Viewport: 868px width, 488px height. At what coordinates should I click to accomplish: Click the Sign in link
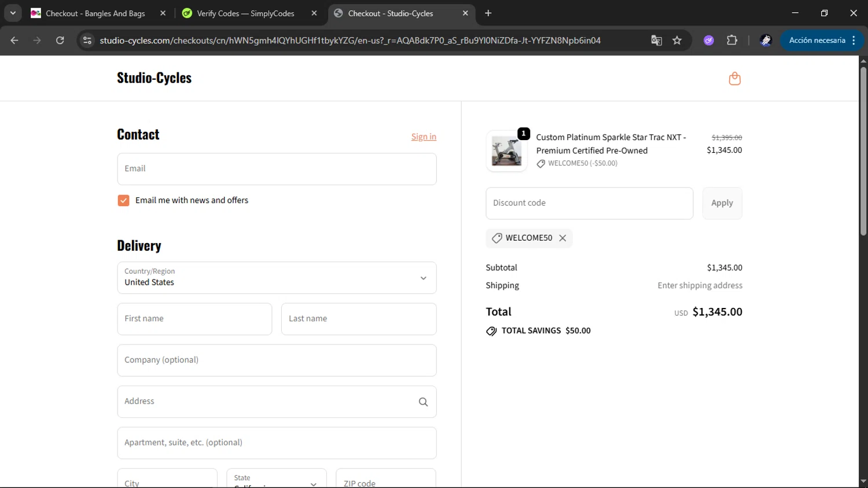pyautogui.click(x=424, y=137)
